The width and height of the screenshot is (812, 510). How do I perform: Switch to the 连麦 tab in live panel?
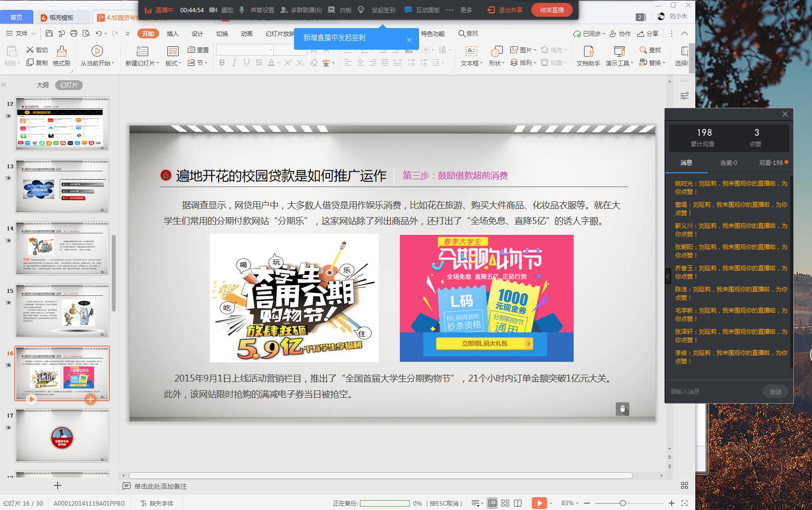pos(729,162)
